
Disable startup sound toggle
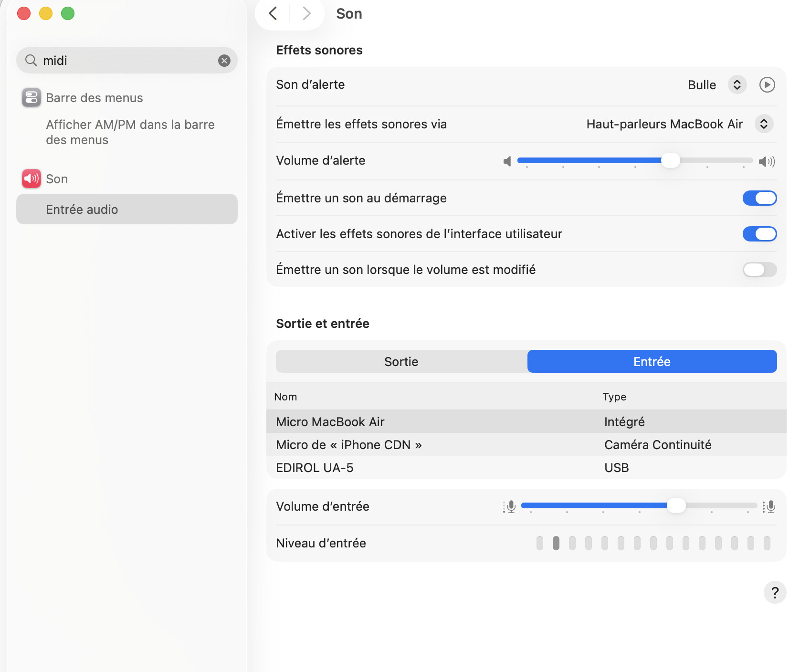coord(759,198)
